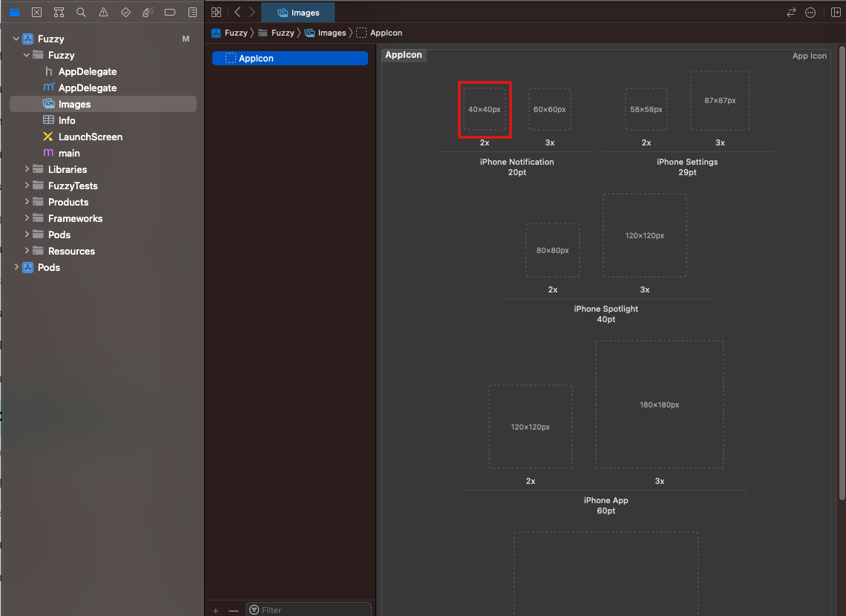Viewport: 846px width, 616px height.
Task: Open the editor options ellipsis menu
Action: pyautogui.click(x=810, y=13)
